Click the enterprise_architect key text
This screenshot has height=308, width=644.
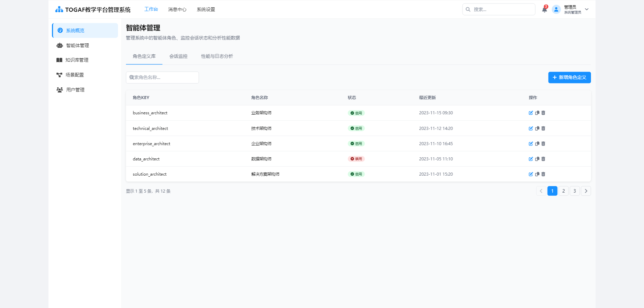(151, 144)
